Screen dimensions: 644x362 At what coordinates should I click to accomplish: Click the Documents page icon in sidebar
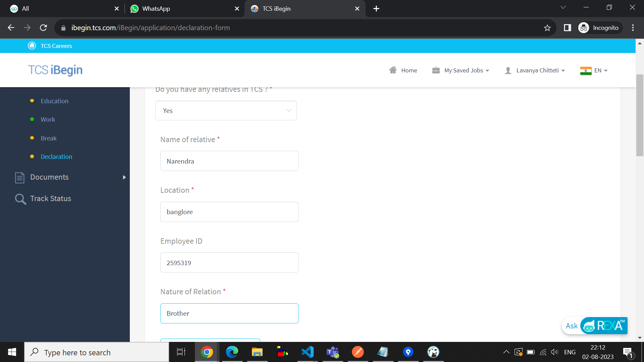[x=20, y=177]
